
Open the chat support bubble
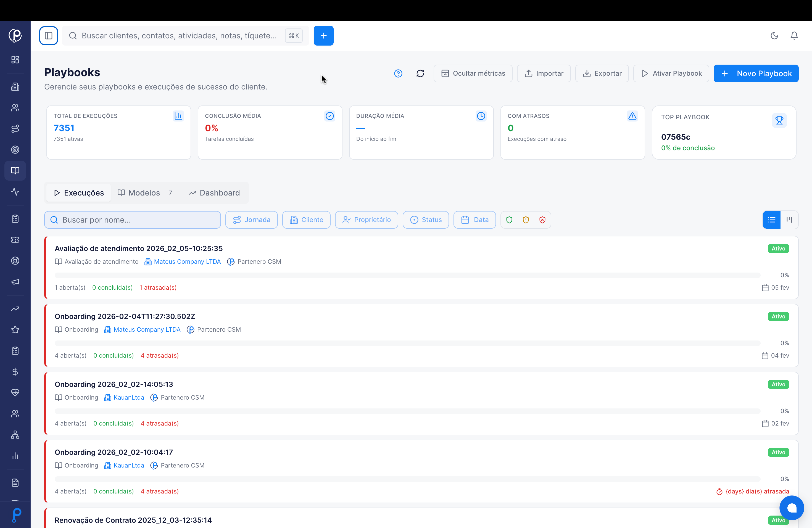tap(792, 508)
